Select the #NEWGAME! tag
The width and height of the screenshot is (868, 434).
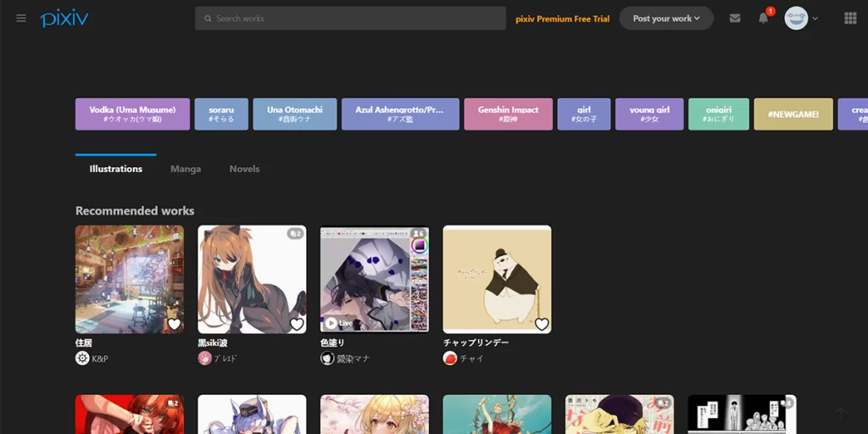coord(793,114)
